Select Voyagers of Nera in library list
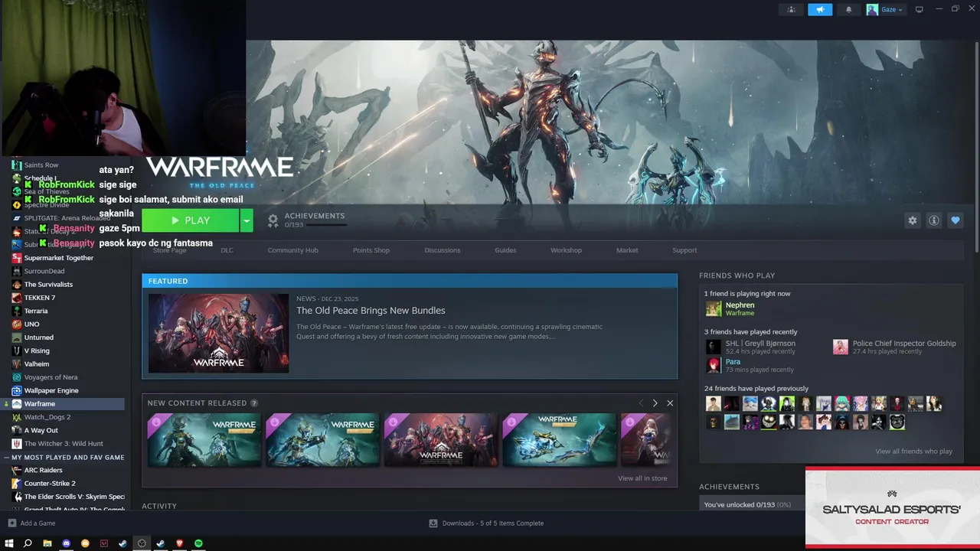The height and width of the screenshot is (551, 980). 51,377
